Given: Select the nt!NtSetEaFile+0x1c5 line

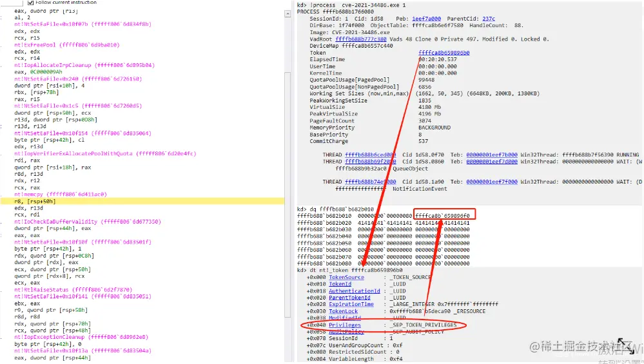Looking at the screenshot, I should click(78, 106).
